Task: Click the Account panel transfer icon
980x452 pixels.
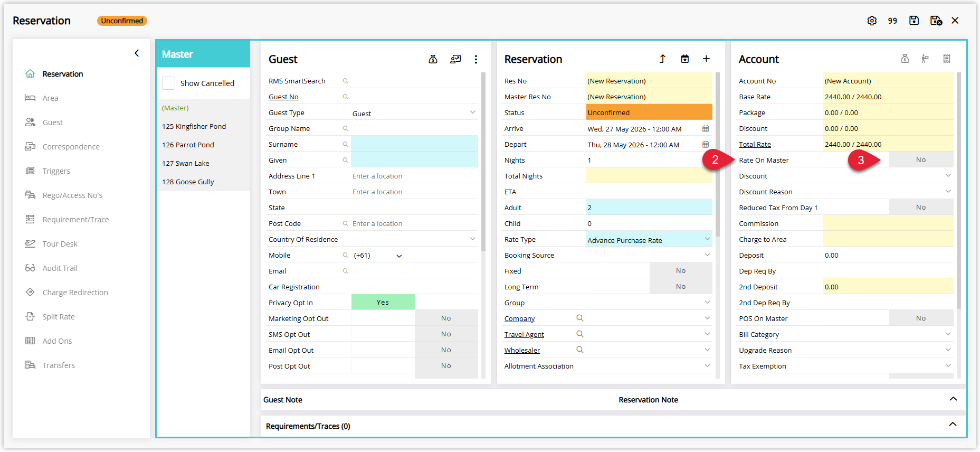Action: [x=925, y=59]
